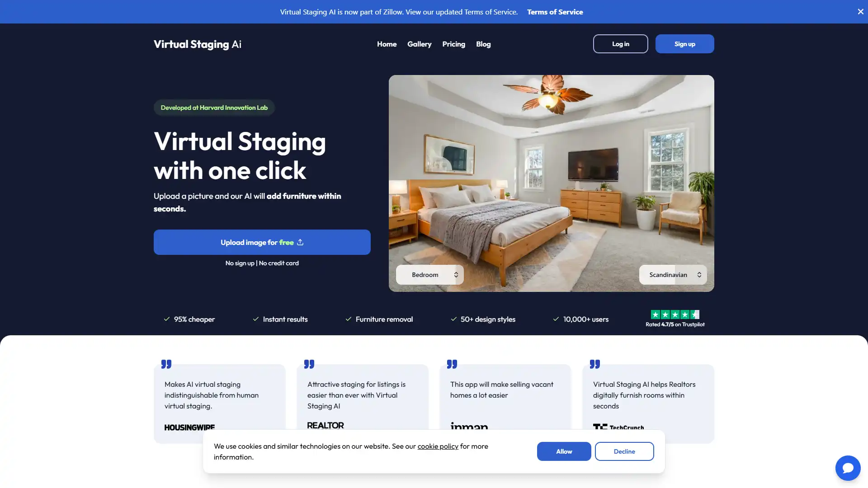Toggle the furniture removal feature checkbox

point(348,319)
